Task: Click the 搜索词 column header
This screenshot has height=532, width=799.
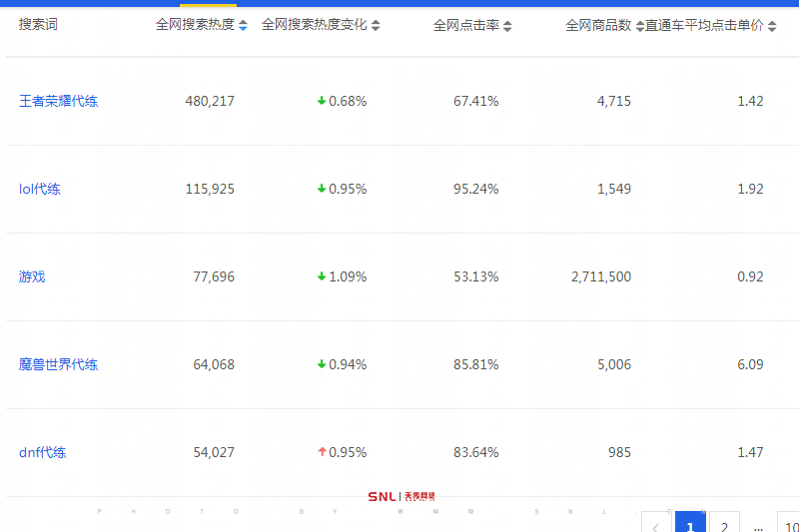Action: (x=38, y=24)
